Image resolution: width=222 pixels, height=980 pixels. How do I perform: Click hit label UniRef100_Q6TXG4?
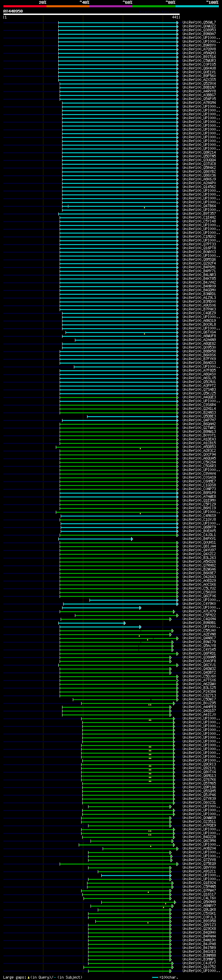coord(199,332)
